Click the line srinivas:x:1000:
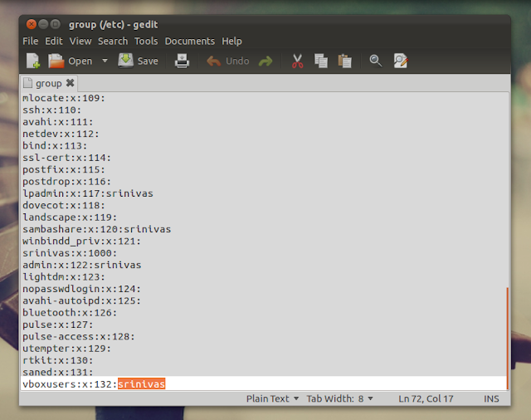Screen dimensions: 531x420 pos(70,253)
